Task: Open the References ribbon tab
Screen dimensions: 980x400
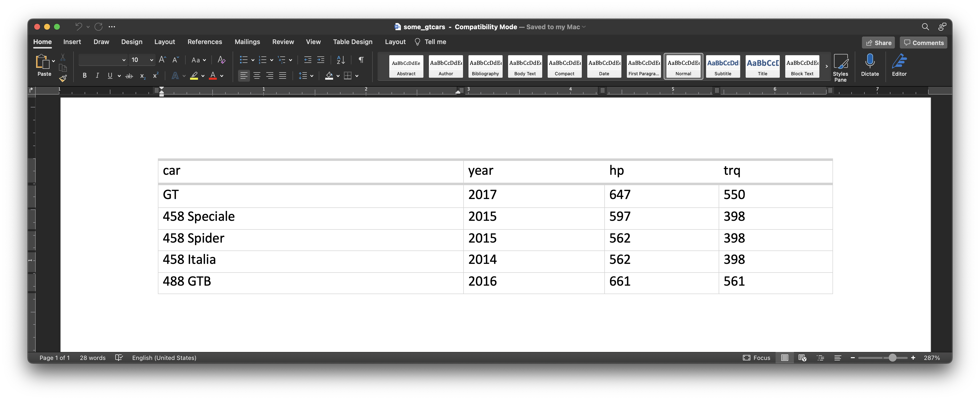Action: 205,42
